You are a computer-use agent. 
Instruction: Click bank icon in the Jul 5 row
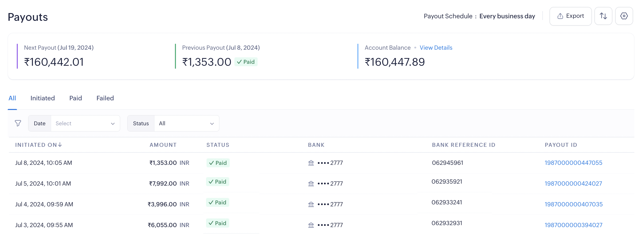click(x=311, y=184)
